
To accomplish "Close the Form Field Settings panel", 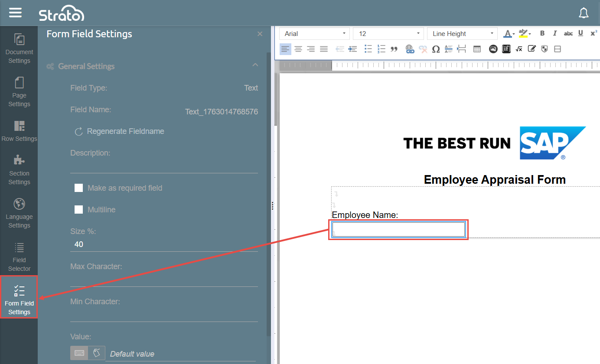I will coord(260,34).
